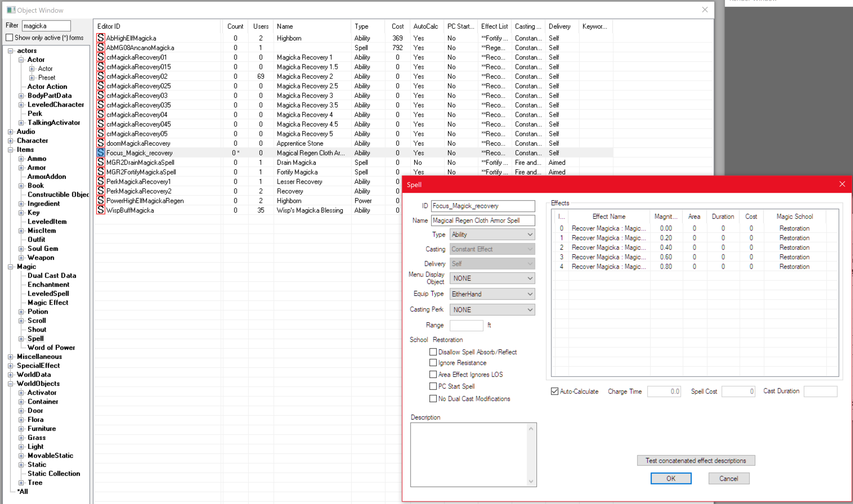Expand the Audio tree node
This screenshot has height=504, width=853.
click(10, 131)
